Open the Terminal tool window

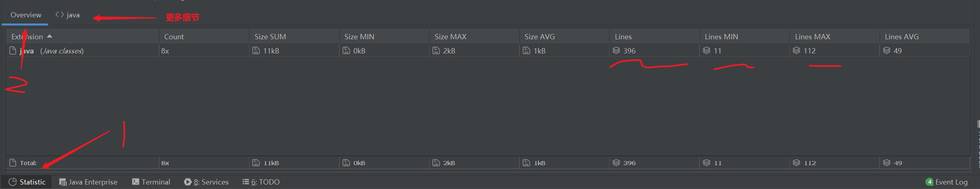pyautogui.click(x=151, y=182)
